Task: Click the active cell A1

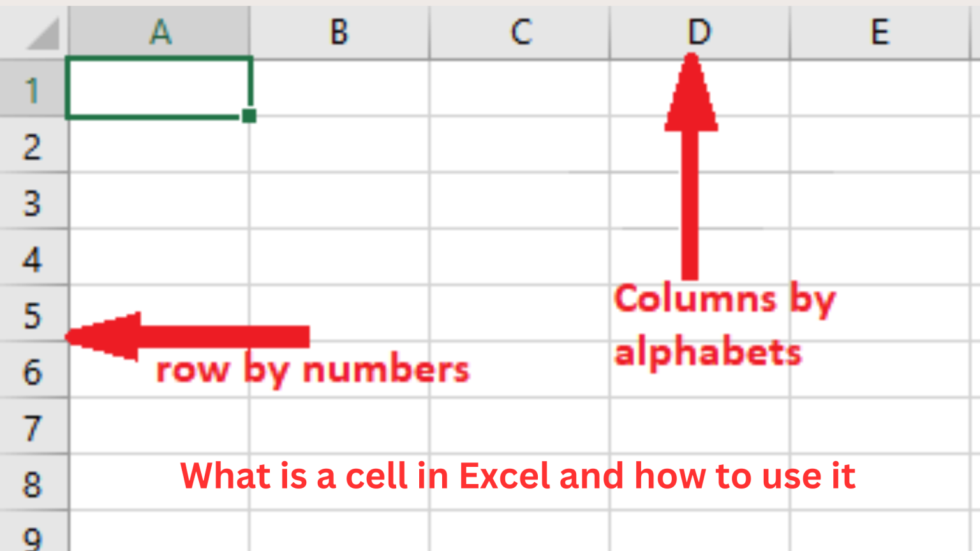Action: 160,88
